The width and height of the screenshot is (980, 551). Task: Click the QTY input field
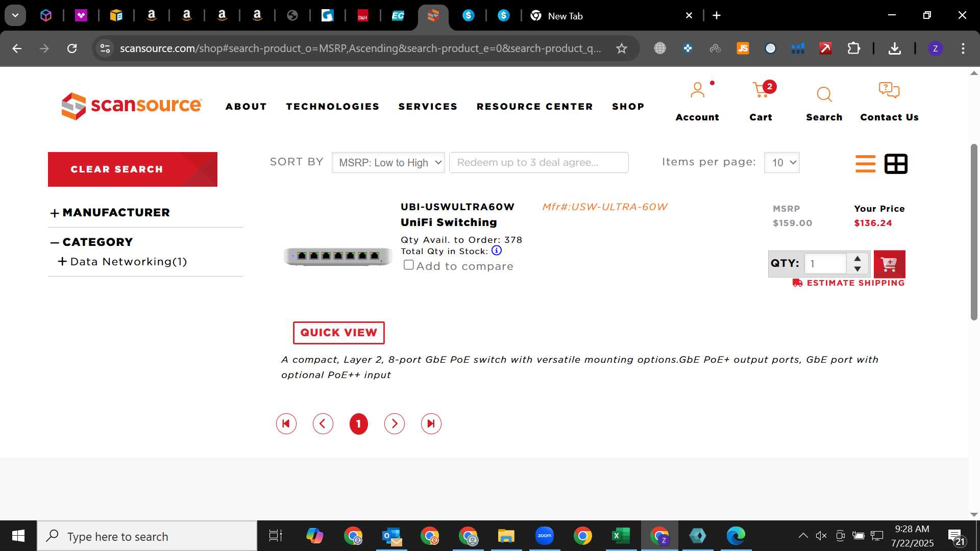(825, 264)
